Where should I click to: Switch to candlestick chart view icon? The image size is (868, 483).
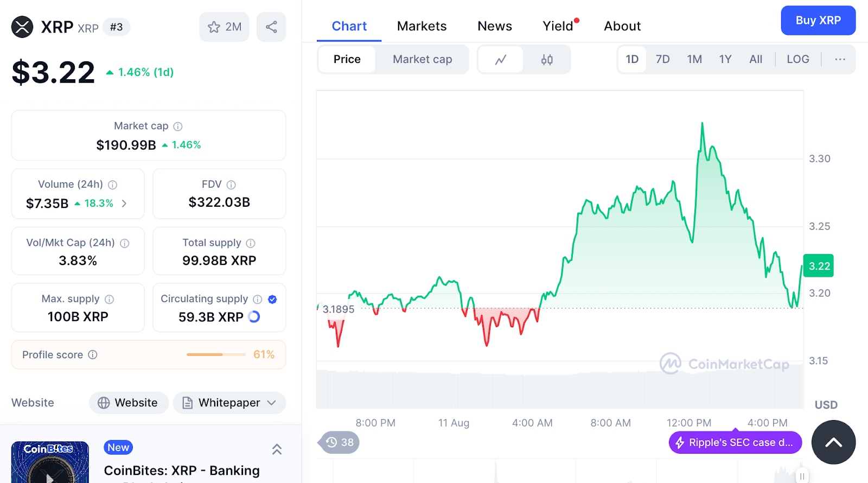point(547,60)
